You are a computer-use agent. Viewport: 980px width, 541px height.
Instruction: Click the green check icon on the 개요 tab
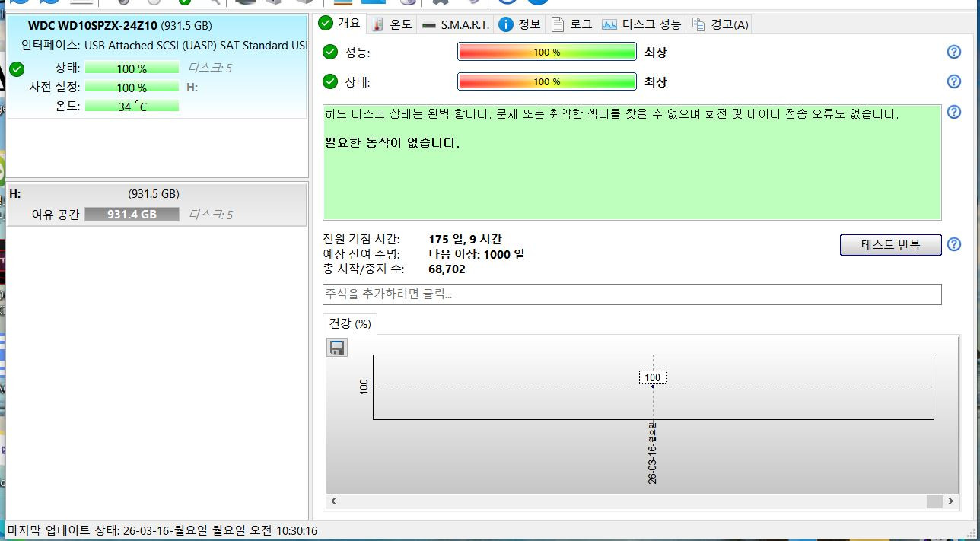click(x=326, y=23)
